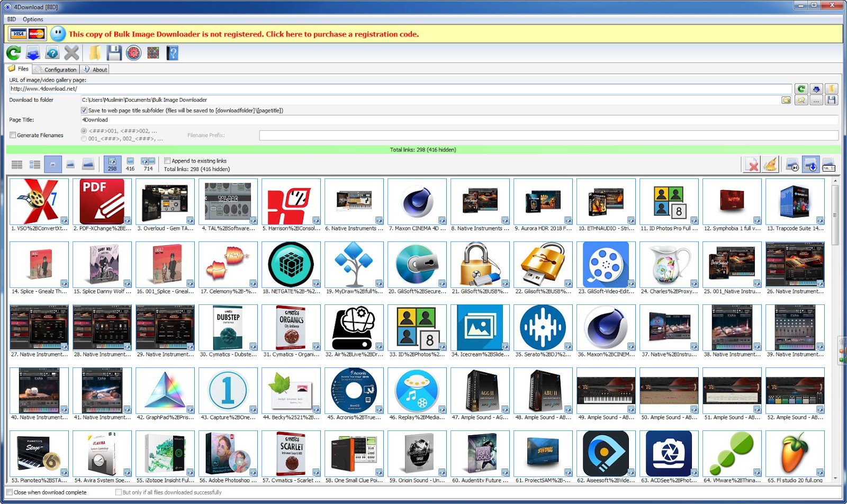Click the not registered purchase link
This screenshot has width=847, height=504.
pyautogui.click(x=244, y=34)
